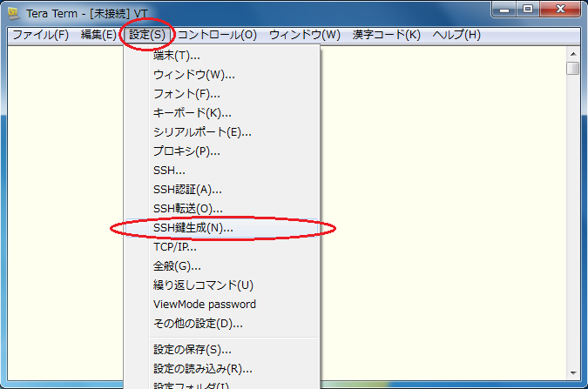Viewport: 588px width, 389px height.
Task: Select 端末(T)... from the settings menu
Action: tap(176, 56)
